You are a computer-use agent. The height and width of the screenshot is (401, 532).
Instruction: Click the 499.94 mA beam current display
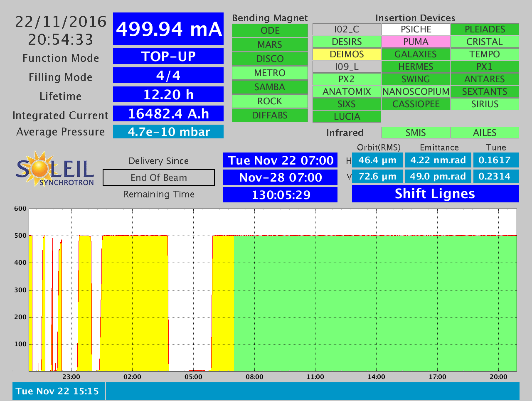pos(168,29)
